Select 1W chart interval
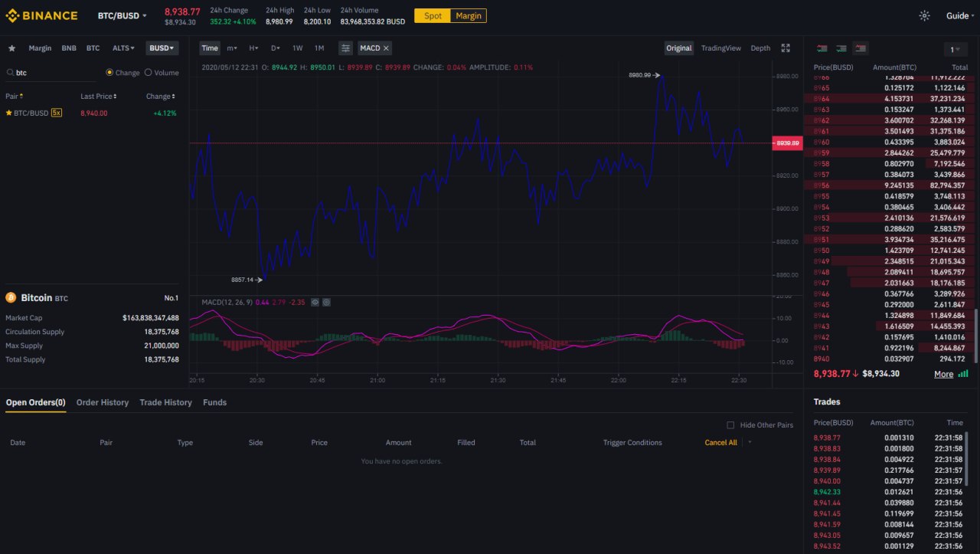The width and height of the screenshot is (980, 554). coord(298,48)
